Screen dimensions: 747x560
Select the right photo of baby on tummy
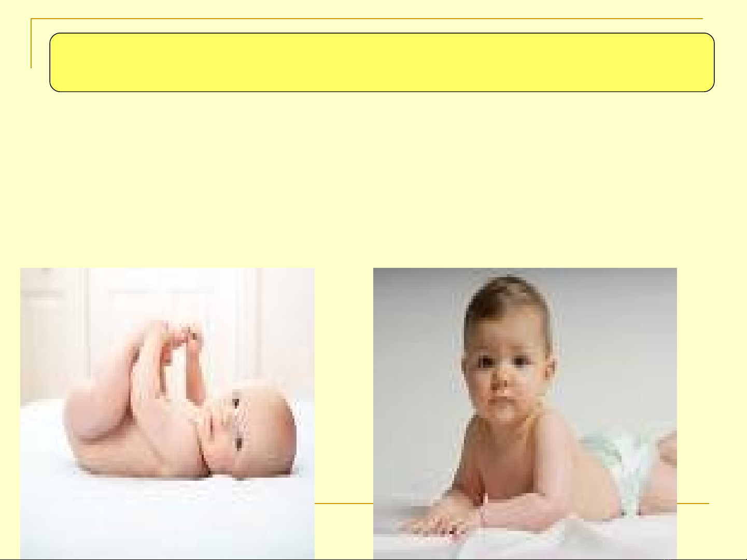525,413
